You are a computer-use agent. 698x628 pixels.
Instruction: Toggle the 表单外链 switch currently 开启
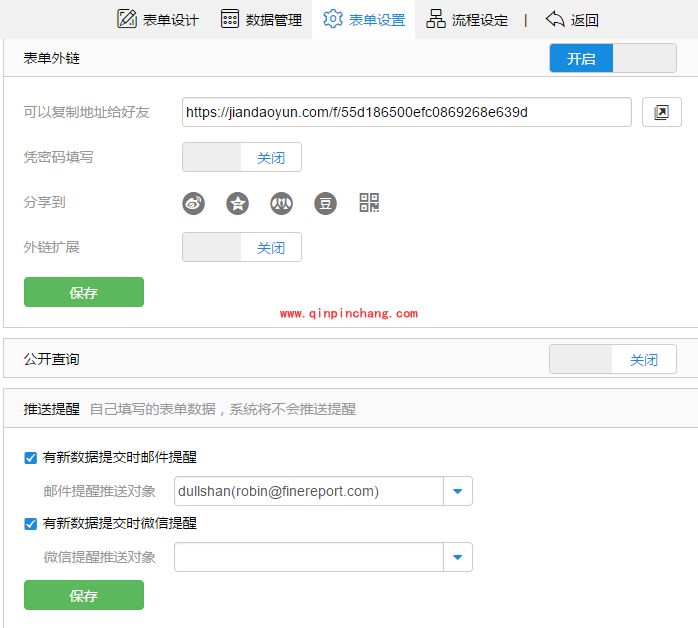[613, 58]
